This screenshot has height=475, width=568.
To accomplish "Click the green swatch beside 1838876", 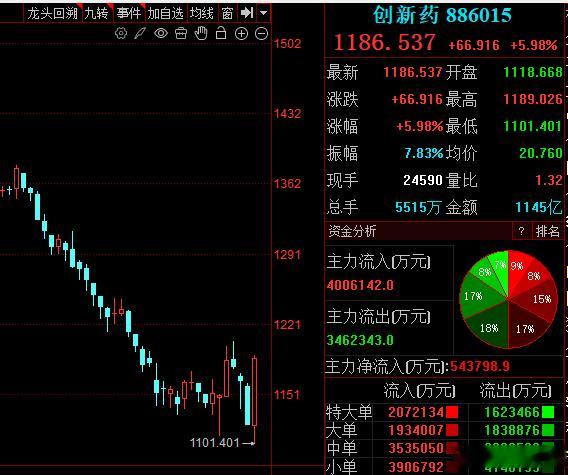I will click(548, 430).
